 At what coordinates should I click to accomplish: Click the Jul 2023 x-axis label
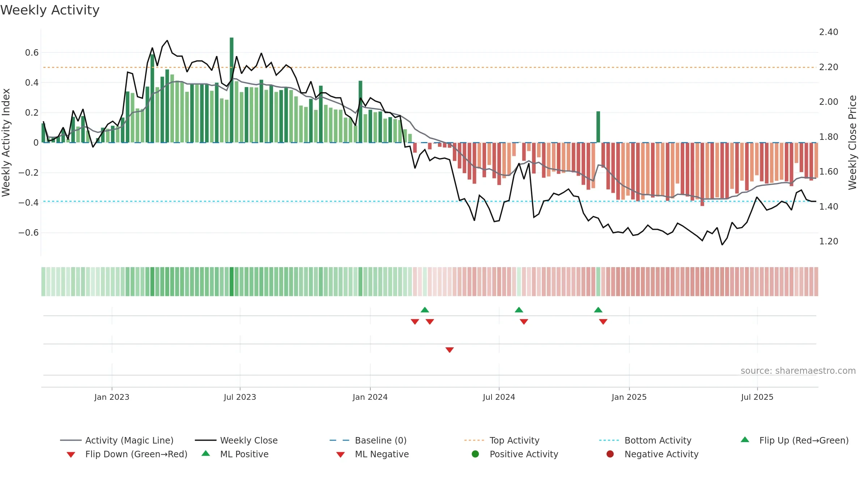[x=240, y=397]
